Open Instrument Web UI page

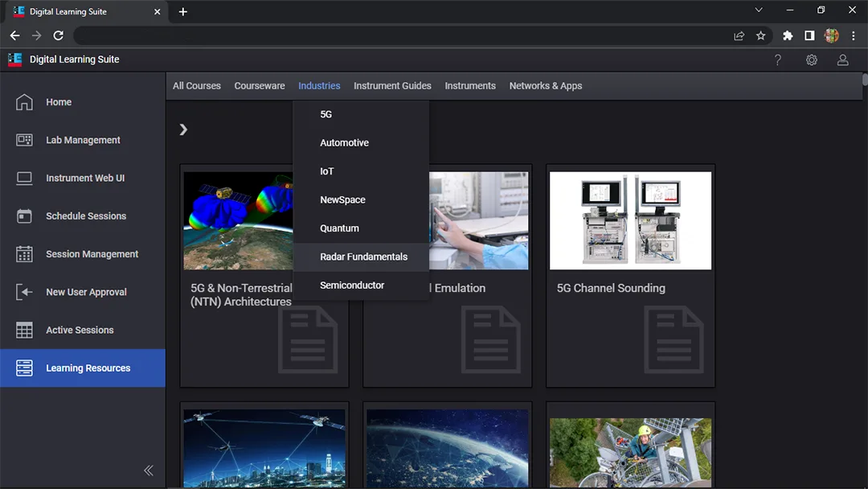83,179
